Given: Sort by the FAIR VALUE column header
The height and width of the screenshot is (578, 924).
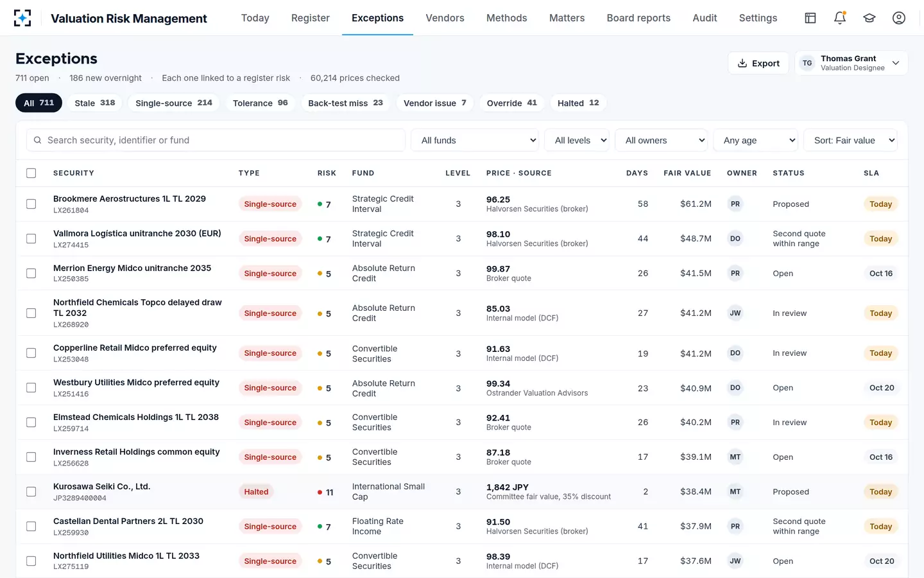Looking at the screenshot, I should click(687, 173).
